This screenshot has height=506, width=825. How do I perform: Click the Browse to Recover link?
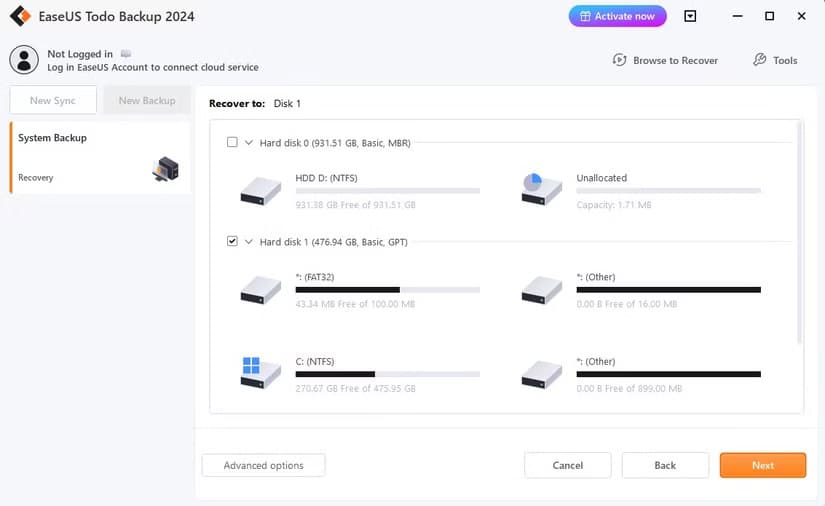click(x=676, y=60)
